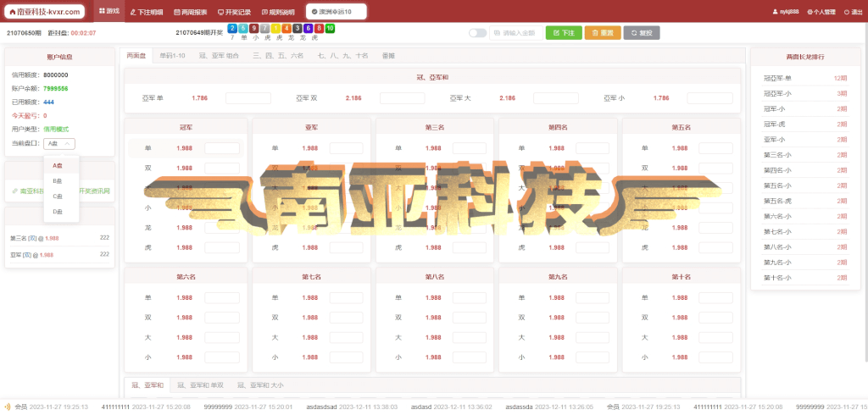The image size is (868, 415).
Task: Click 第五名-虎 2期 ranking row
Action: pyautogui.click(x=805, y=201)
